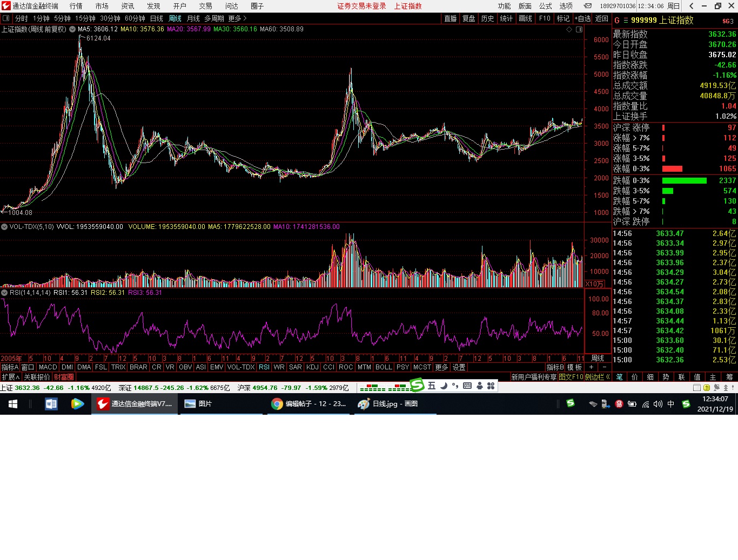This screenshot has height=560, width=738.
Task: Open Sogou toolbox four-squares icon
Action: point(491,386)
